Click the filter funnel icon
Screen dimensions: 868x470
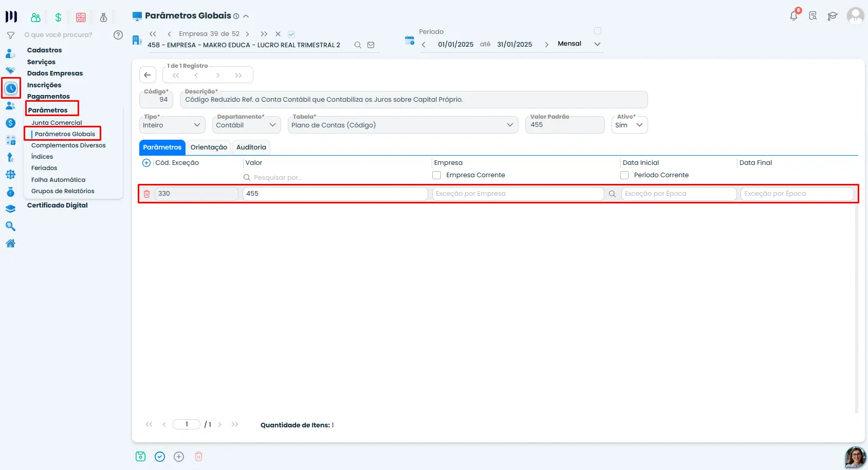(x=10, y=35)
